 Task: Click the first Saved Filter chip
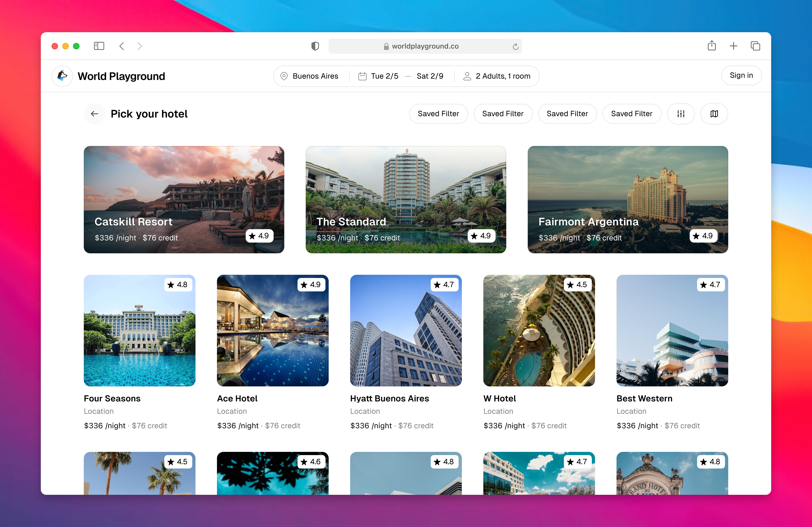[x=438, y=114]
